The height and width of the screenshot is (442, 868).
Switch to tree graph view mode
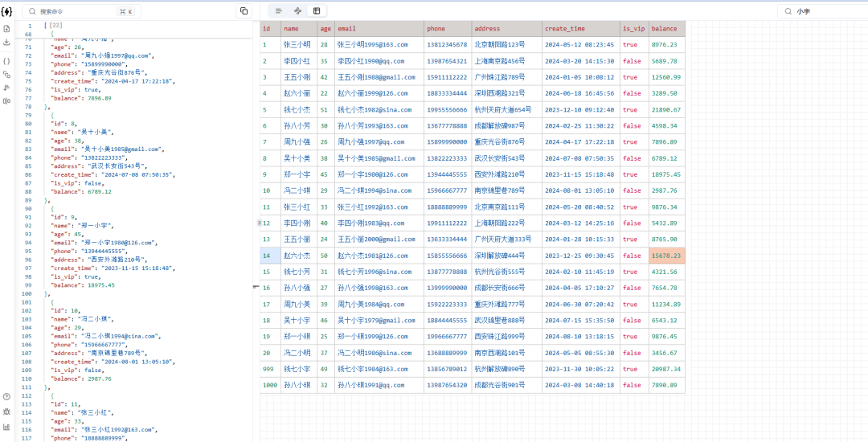(x=297, y=11)
